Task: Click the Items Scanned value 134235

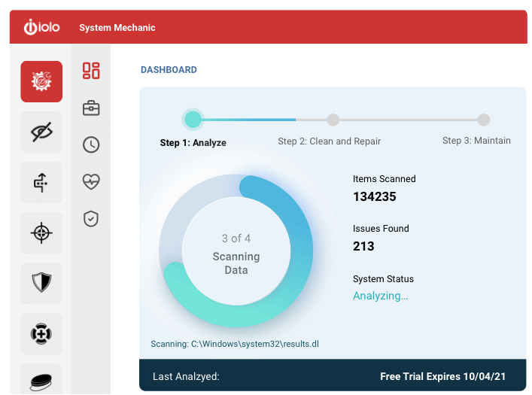Action: pyautogui.click(x=375, y=196)
